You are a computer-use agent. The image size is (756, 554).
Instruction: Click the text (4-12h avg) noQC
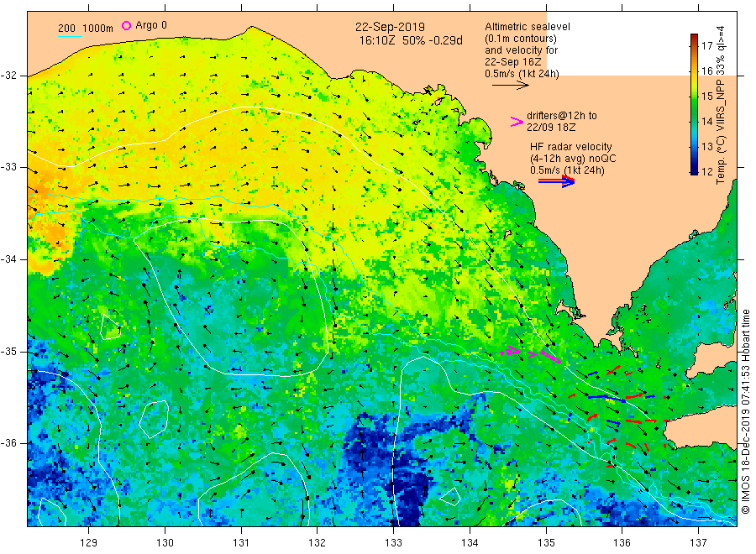573,159
